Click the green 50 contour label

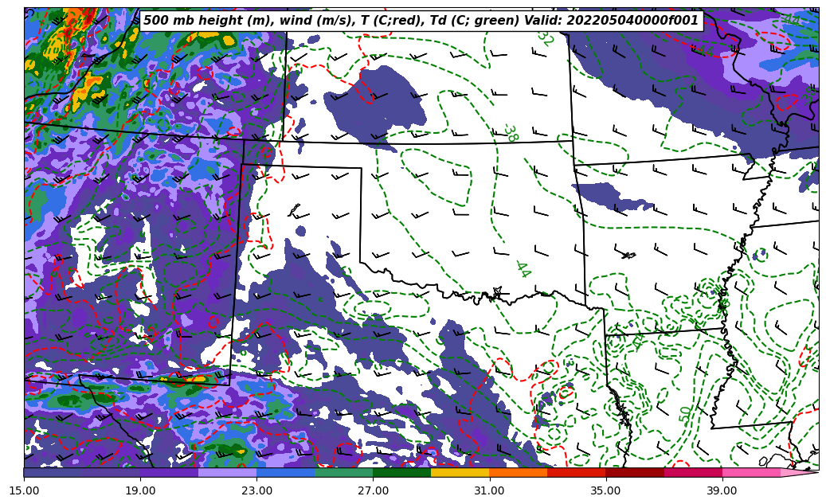685,415
